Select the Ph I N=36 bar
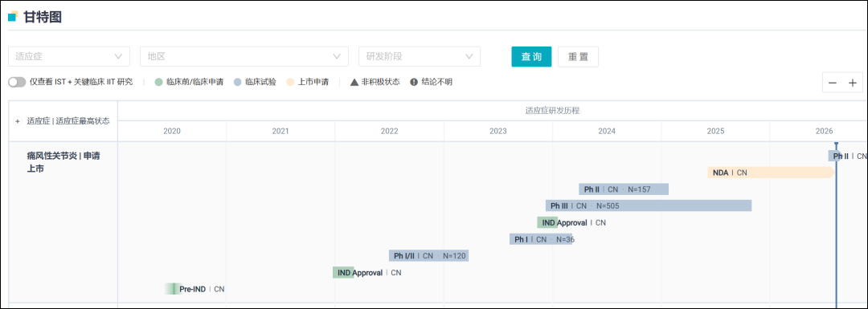The height and width of the screenshot is (309, 868). pyautogui.click(x=540, y=239)
